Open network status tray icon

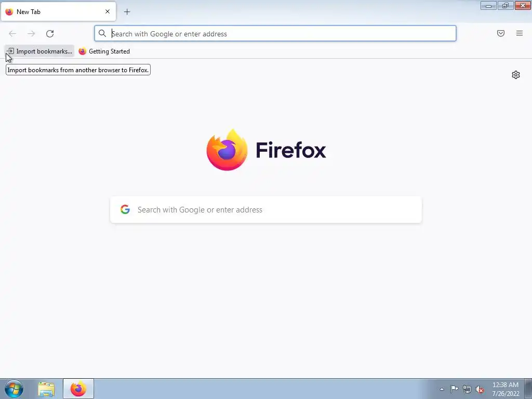click(467, 389)
